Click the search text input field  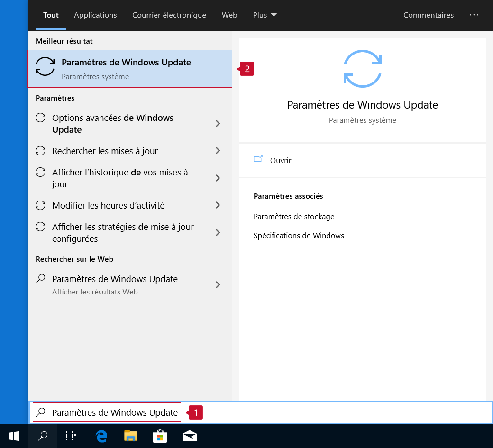114,412
